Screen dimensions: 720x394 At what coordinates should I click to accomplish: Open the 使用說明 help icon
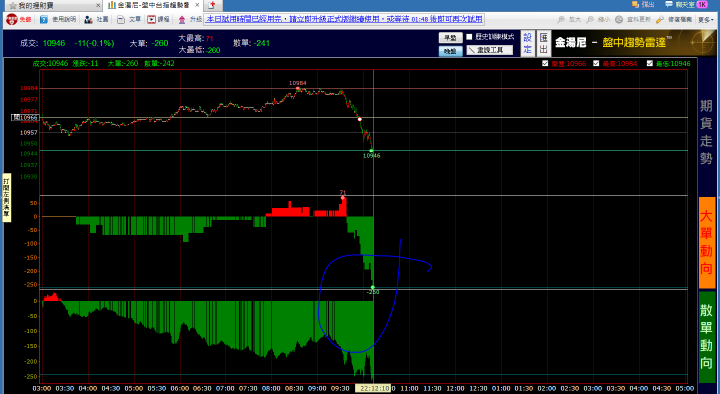coord(44,20)
